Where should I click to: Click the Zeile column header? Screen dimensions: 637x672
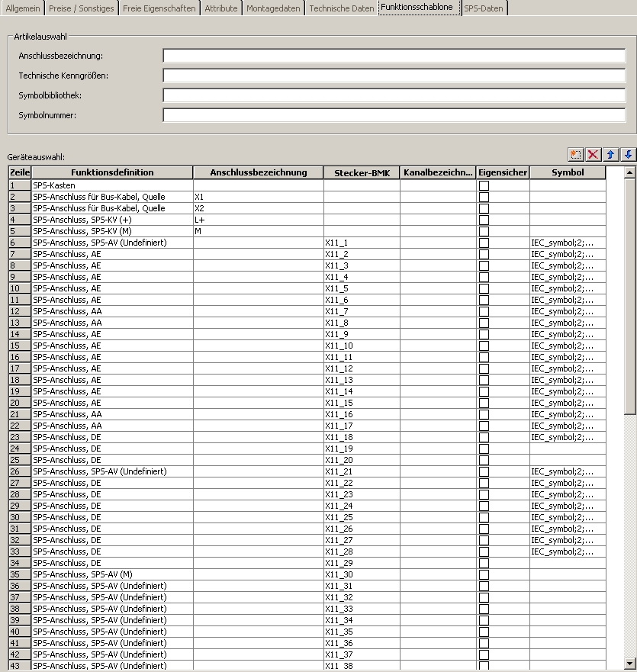coord(20,172)
